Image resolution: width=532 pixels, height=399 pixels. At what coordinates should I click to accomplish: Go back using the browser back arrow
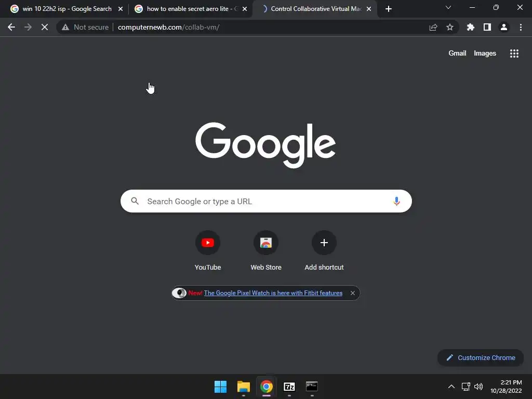11,27
